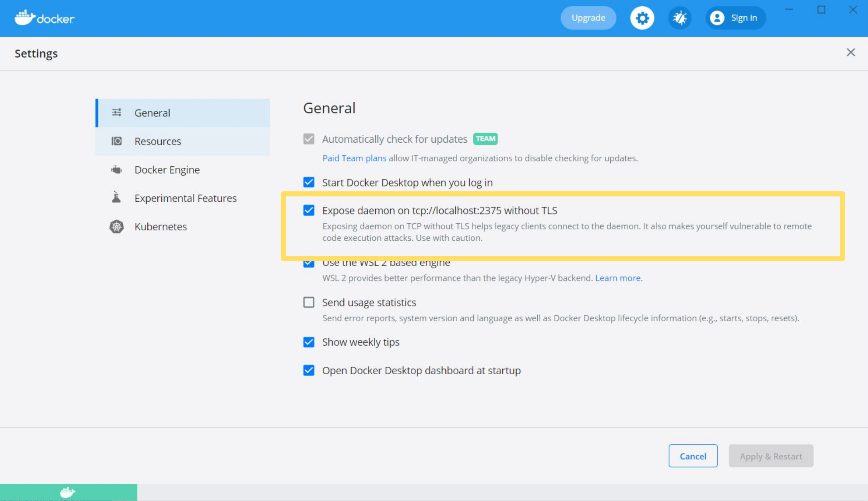Toggle Start Docker Desktop when you log in

tap(309, 183)
